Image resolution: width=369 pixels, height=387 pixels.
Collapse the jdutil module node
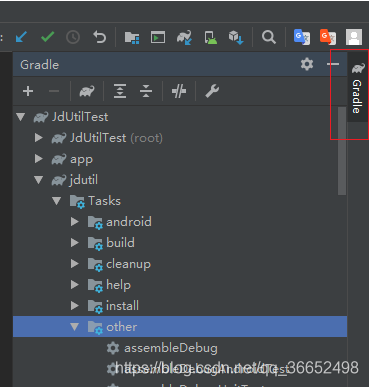[39, 180]
